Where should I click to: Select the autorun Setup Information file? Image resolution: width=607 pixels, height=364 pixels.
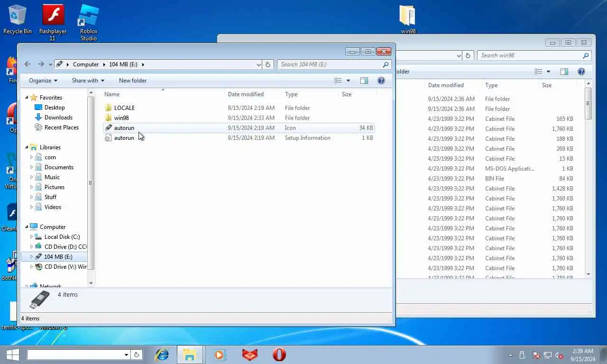(239, 138)
